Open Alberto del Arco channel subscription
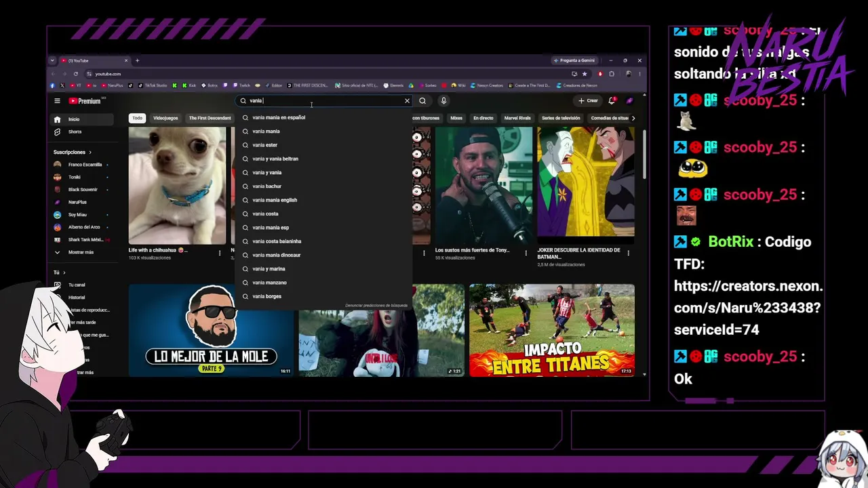868x488 pixels. (83, 227)
